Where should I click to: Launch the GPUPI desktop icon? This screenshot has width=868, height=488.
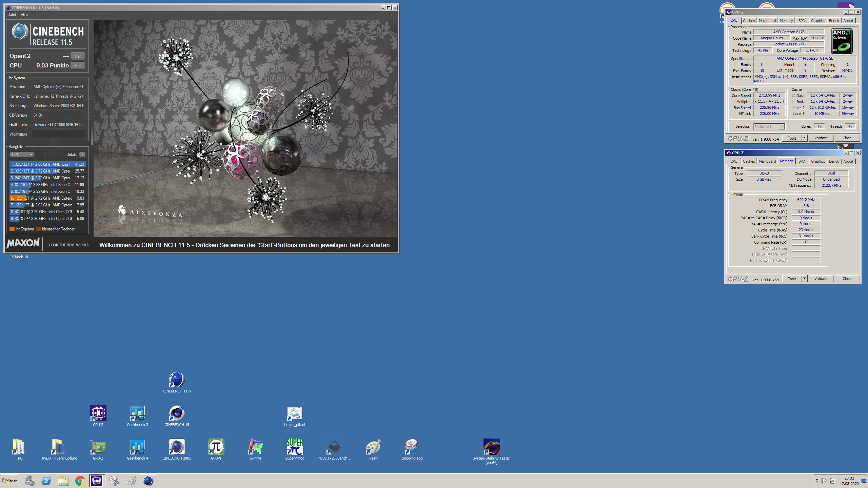tap(216, 449)
